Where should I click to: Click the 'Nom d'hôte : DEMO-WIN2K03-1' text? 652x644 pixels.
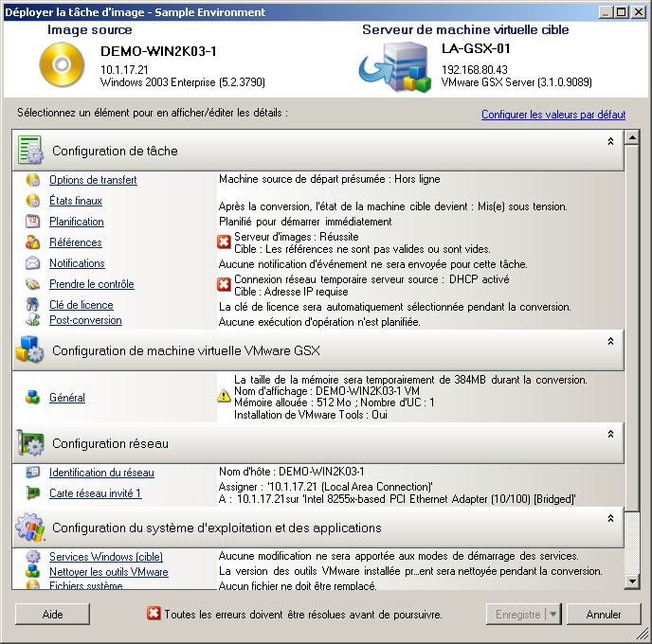[292, 472]
